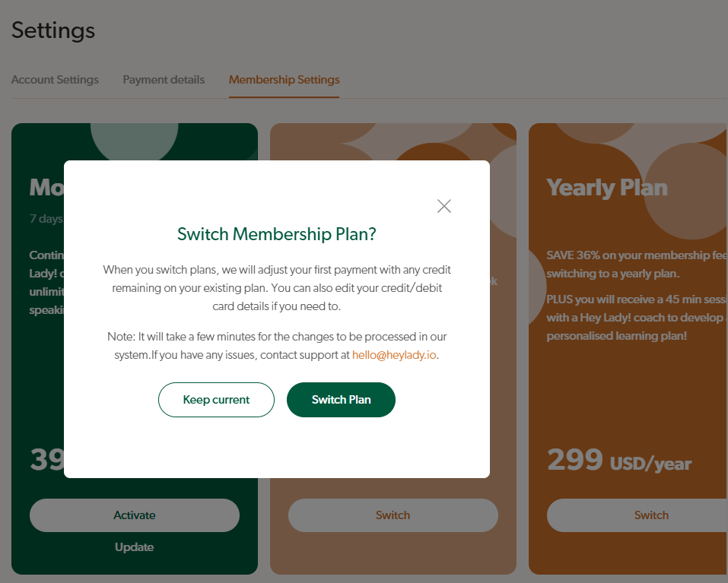Open the Payment details tab
This screenshot has width=728, height=583.
[164, 80]
